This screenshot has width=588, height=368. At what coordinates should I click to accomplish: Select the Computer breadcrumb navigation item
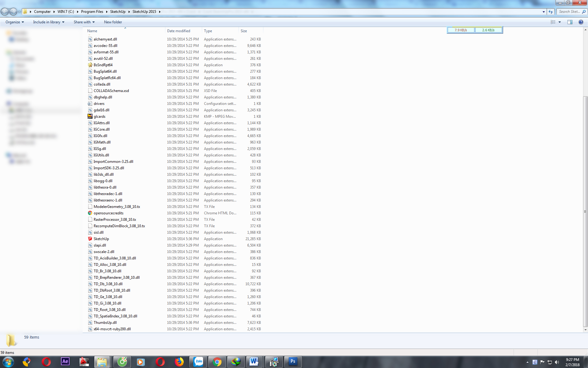[x=43, y=11]
